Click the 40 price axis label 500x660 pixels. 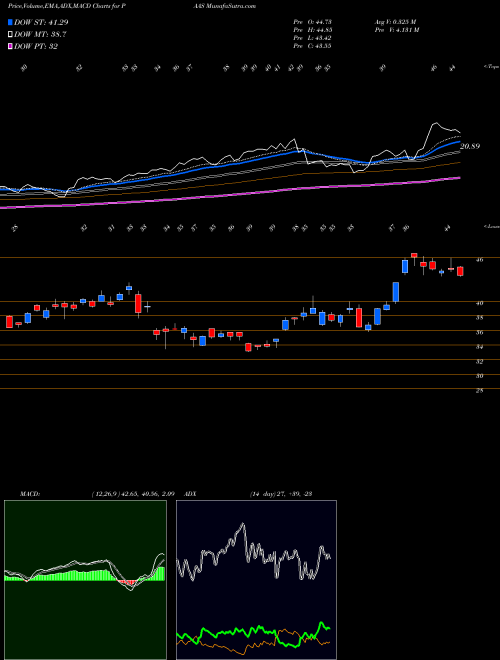pos(480,303)
